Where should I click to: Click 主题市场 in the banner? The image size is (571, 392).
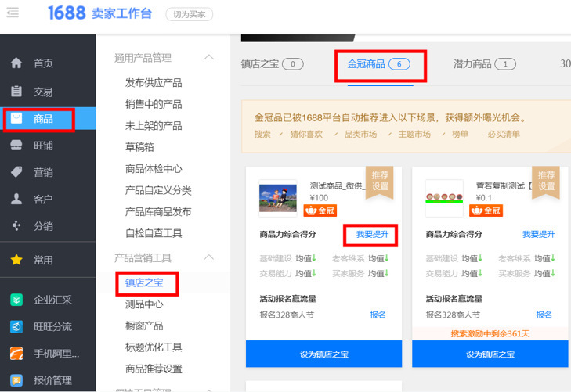pyautogui.click(x=414, y=134)
